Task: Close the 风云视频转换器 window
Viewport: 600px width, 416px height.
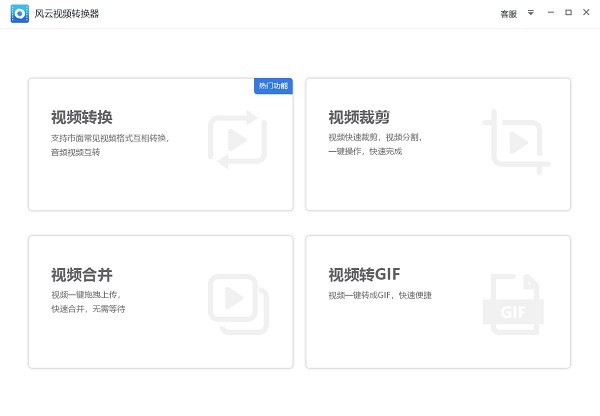Action: pyautogui.click(x=586, y=14)
